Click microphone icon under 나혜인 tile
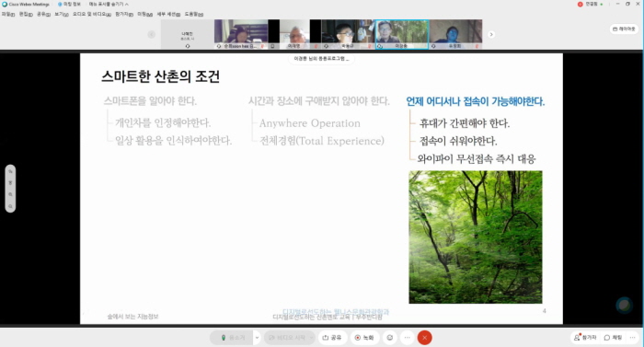This screenshot has height=347, width=644. 188,46
